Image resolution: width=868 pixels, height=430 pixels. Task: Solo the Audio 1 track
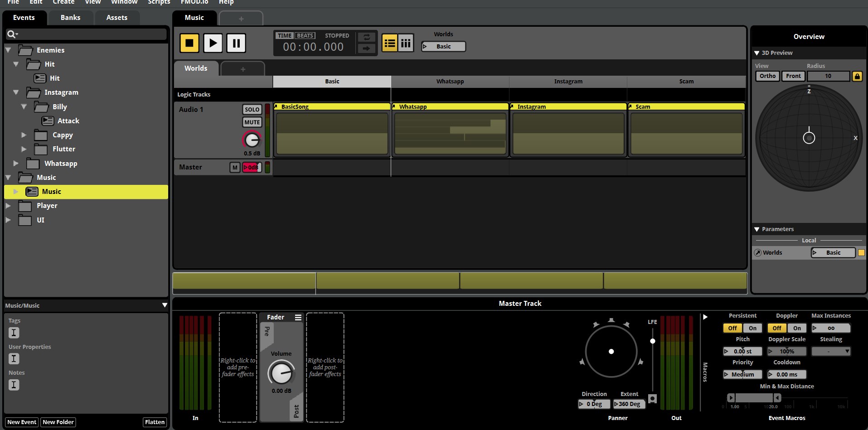pyautogui.click(x=252, y=110)
